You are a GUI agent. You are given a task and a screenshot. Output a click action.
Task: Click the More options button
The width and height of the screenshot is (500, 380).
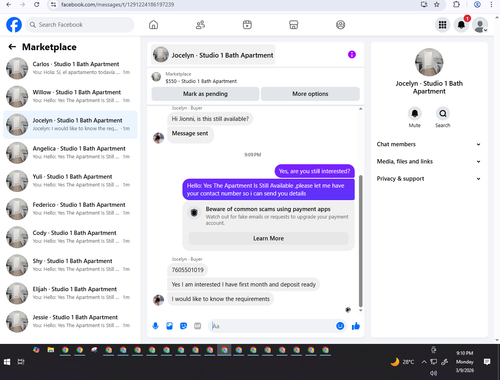[x=310, y=94]
